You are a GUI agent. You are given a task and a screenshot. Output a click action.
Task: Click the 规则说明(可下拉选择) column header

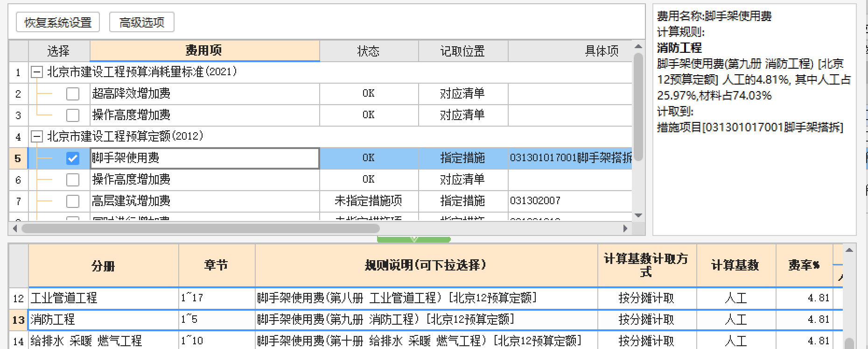(x=426, y=265)
